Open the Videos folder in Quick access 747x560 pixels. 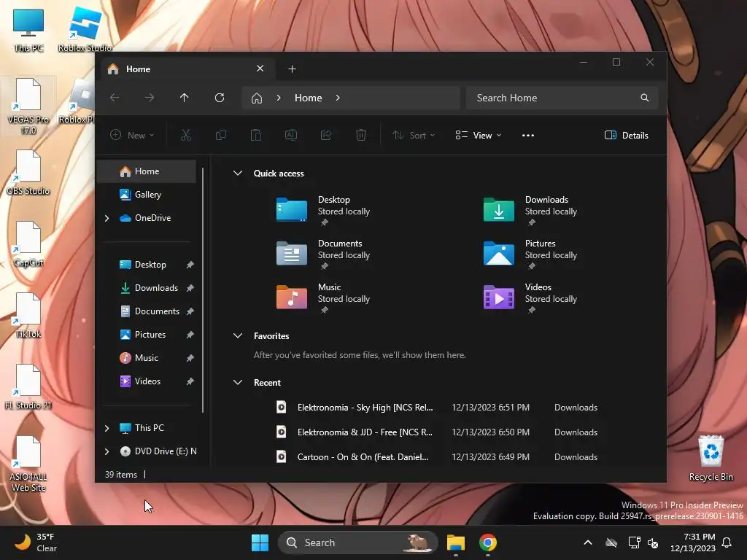pos(531,298)
